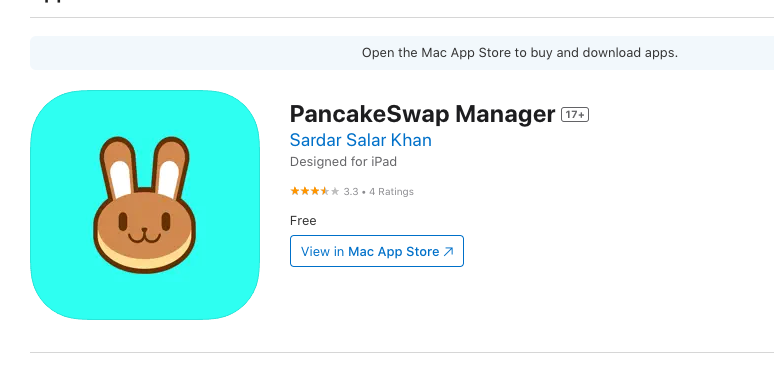Click the View in Mac App Store button
Image resolution: width=774 pixels, height=367 pixels.
click(x=377, y=251)
